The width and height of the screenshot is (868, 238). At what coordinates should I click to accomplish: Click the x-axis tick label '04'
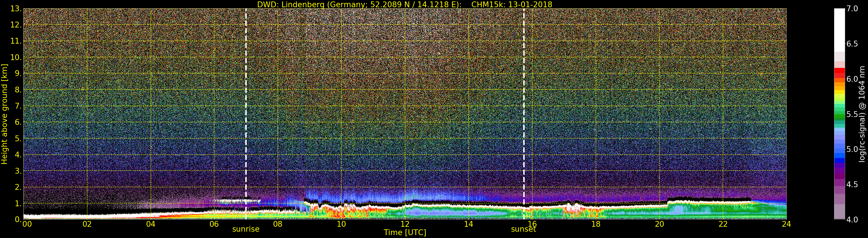click(151, 224)
